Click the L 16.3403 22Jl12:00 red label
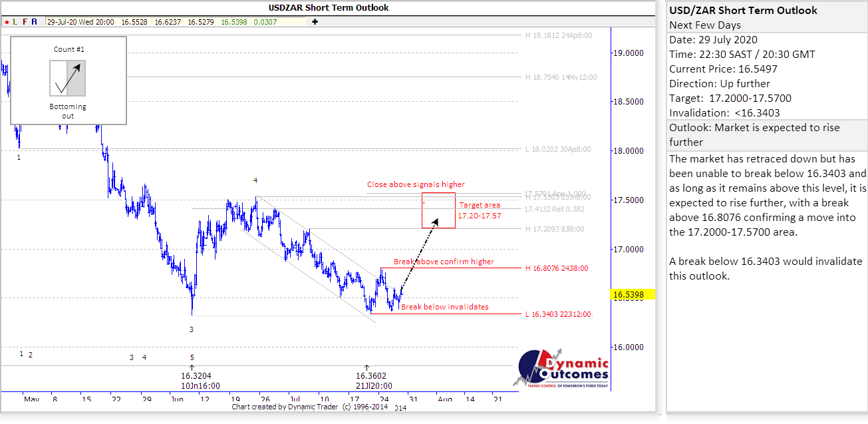 point(558,314)
